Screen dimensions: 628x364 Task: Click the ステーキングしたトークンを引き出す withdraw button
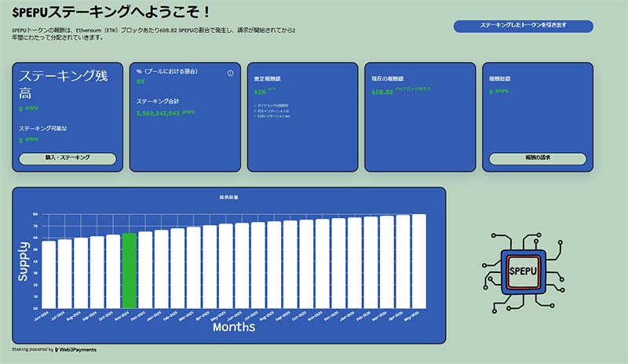[x=524, y=26]
